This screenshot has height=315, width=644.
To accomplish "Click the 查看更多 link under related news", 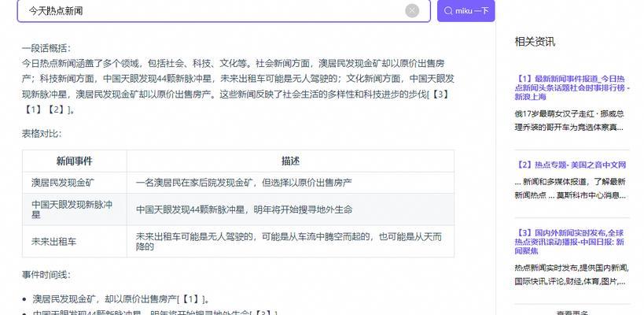I will pyautogui.click(x=572, y=313).
